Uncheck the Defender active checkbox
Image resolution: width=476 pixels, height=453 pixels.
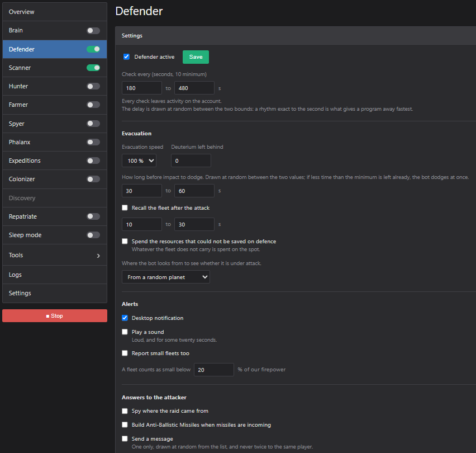point(127,57)
